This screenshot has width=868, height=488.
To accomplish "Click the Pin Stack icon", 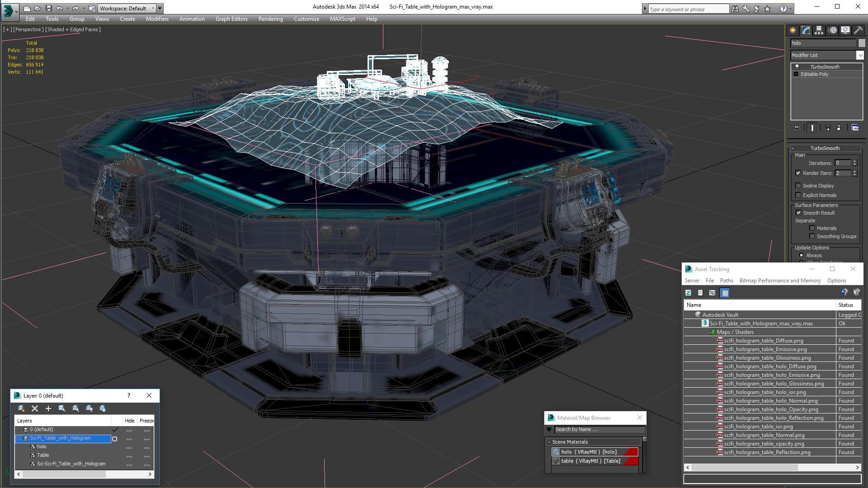I will 797,128.
